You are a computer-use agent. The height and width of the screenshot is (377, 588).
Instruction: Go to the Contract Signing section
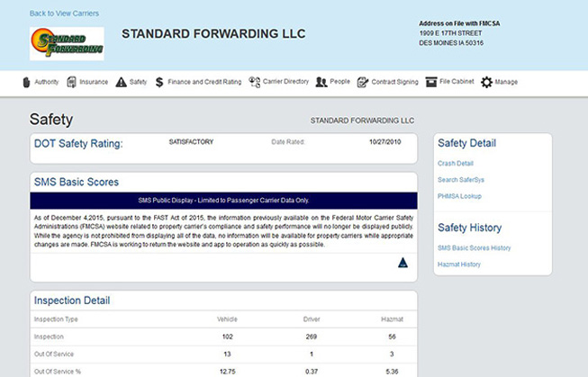(395, 82)
